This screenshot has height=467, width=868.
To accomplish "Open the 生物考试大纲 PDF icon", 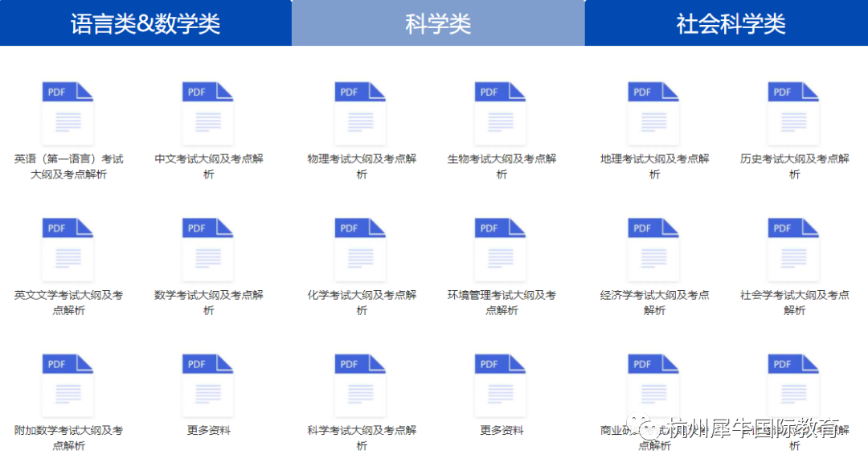I will [x=501, y=113].
